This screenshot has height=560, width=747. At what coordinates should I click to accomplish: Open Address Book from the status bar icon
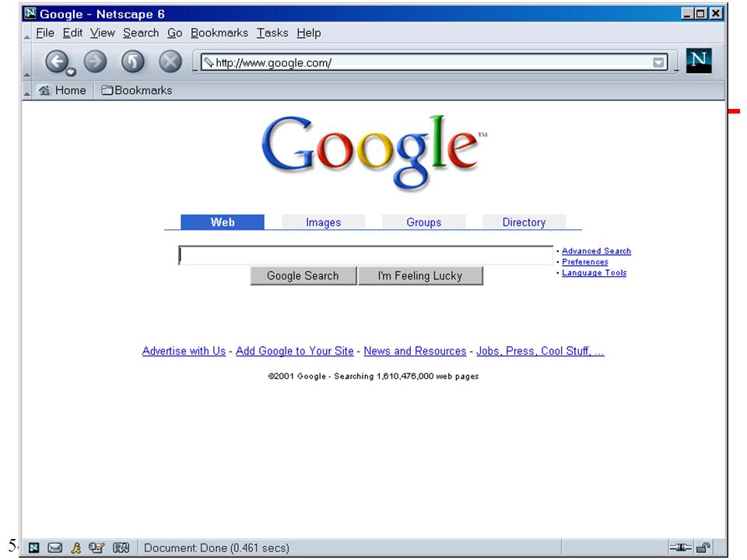[x=121, y=548]
